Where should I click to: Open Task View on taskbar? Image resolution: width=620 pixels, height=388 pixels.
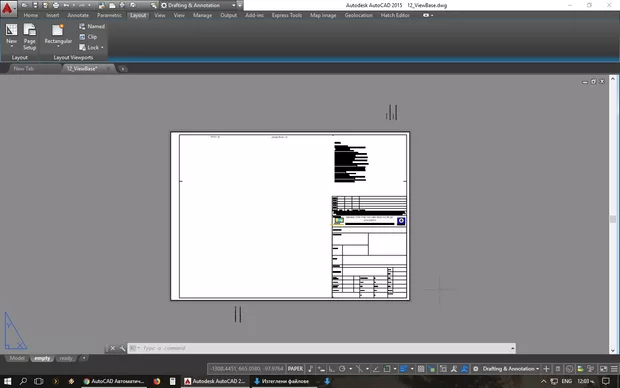point(38,381)
